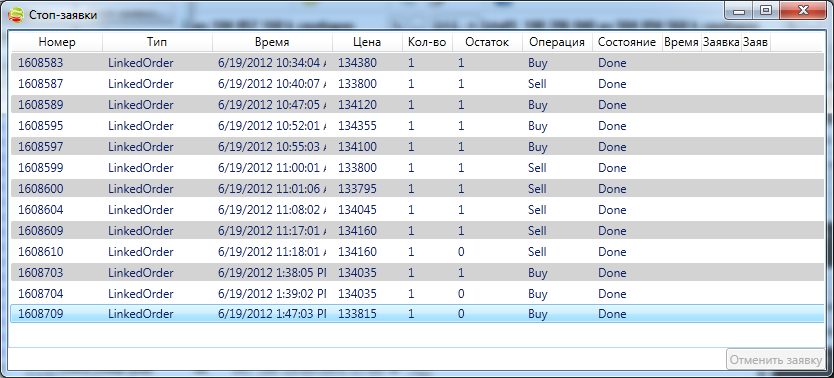Select the highlighted order 1608709
This screenshot has width=834, height=378.
(418, 314)
